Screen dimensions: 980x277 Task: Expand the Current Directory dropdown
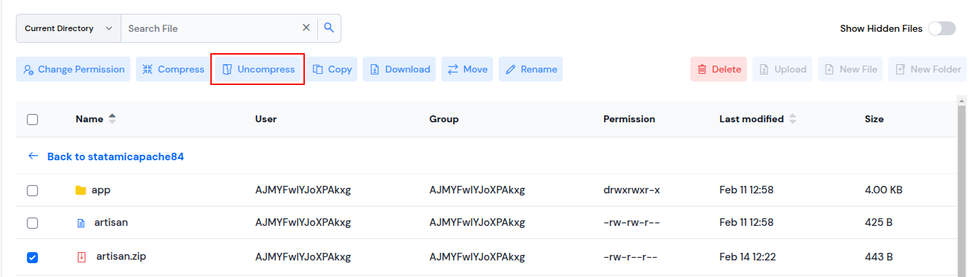68,28
